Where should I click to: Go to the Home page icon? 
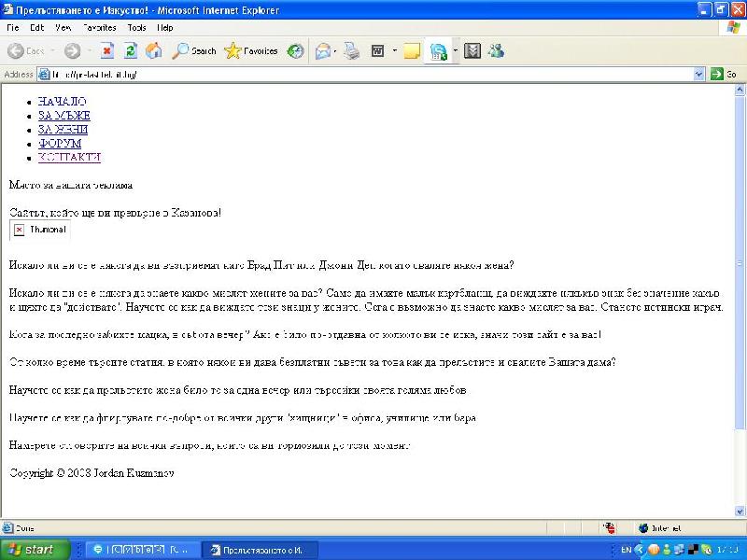tap(153, 51)
